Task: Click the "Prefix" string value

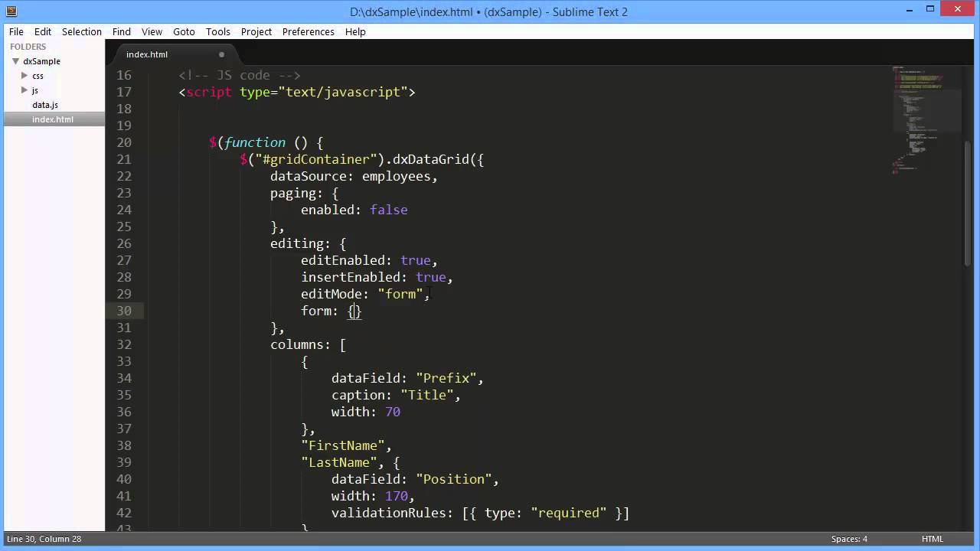Action: 446,378
